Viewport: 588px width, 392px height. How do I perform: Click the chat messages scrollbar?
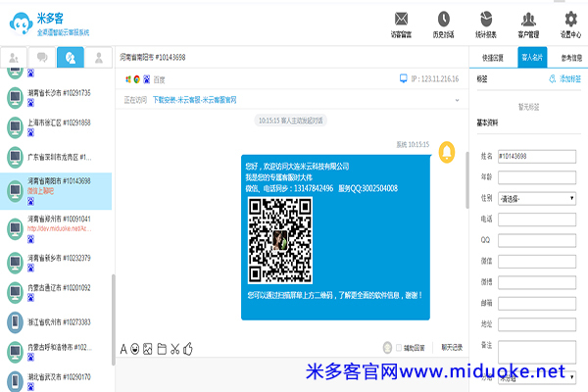pos(466,180)
